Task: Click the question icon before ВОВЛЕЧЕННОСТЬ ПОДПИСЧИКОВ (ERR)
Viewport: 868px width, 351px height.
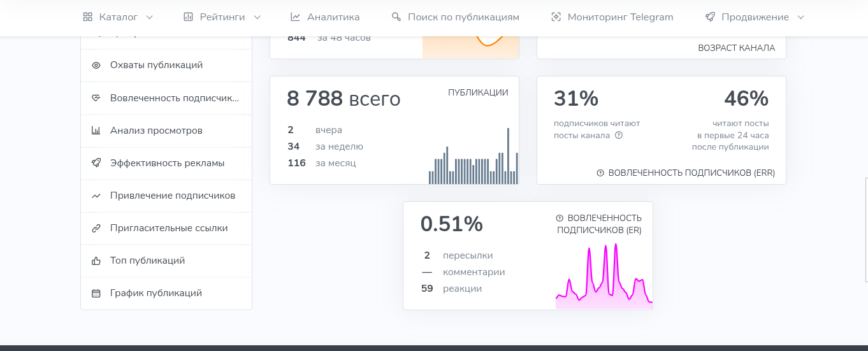Action: point(600,173)
